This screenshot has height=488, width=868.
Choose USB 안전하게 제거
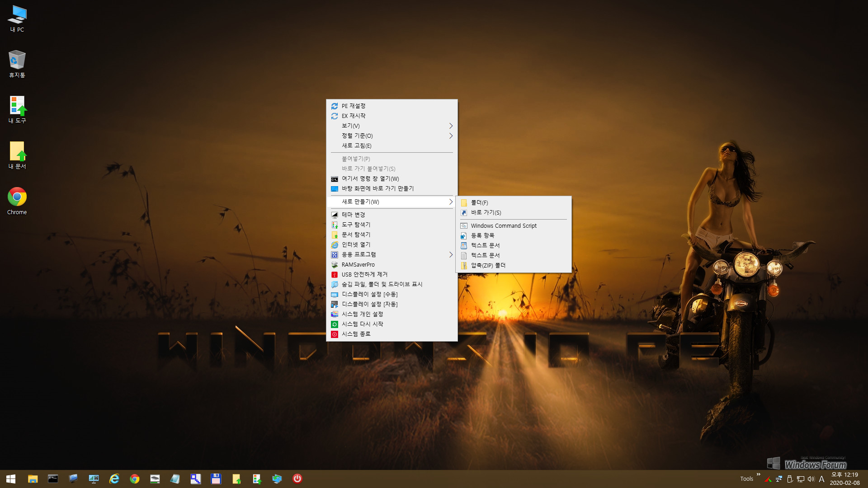tap(392, 274)
